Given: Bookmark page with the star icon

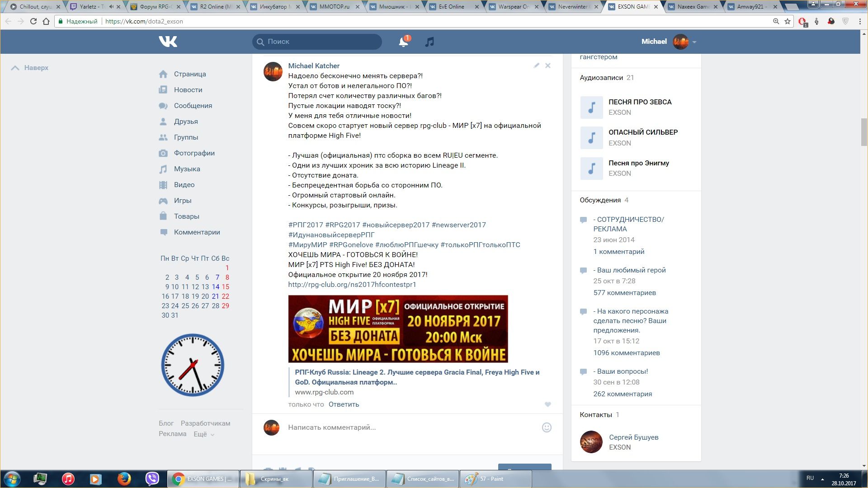Looking at the screenshot, I should [x=788, y=21].
